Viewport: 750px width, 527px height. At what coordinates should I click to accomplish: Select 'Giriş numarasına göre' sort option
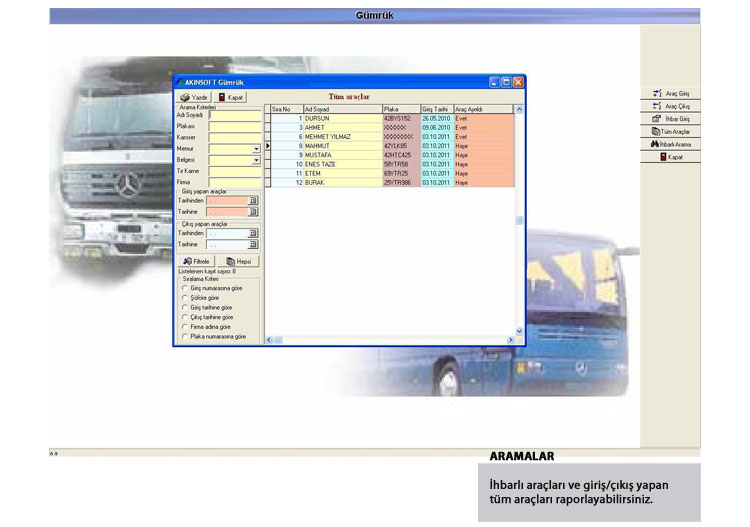click(x=185, y=287)
